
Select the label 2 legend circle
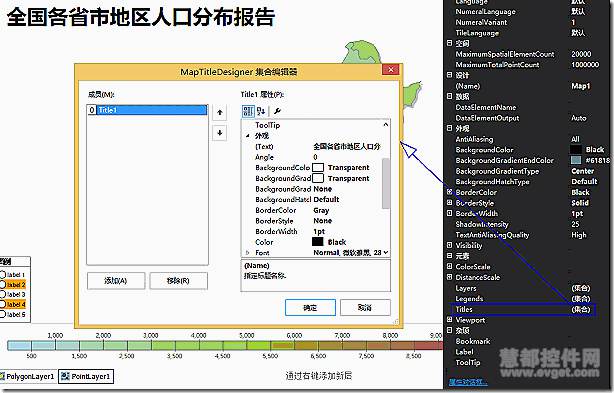pyautogui.click(x=3, y=285)
